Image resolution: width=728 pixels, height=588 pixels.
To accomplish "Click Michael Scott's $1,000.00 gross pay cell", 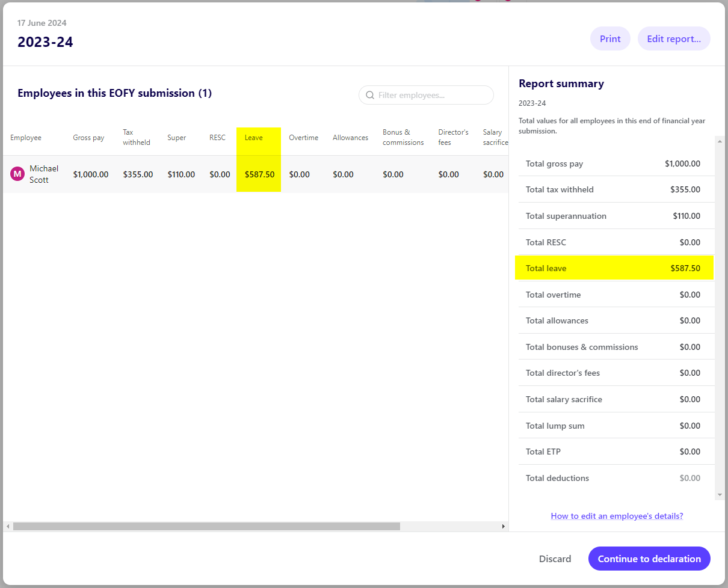I will click(x=91, y=174).
